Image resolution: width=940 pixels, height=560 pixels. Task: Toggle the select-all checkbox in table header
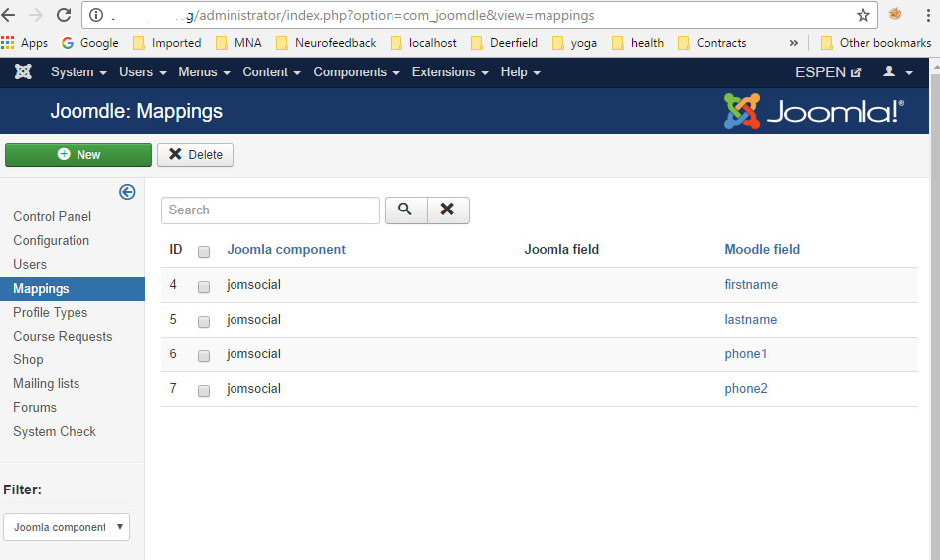coord(204,251)
